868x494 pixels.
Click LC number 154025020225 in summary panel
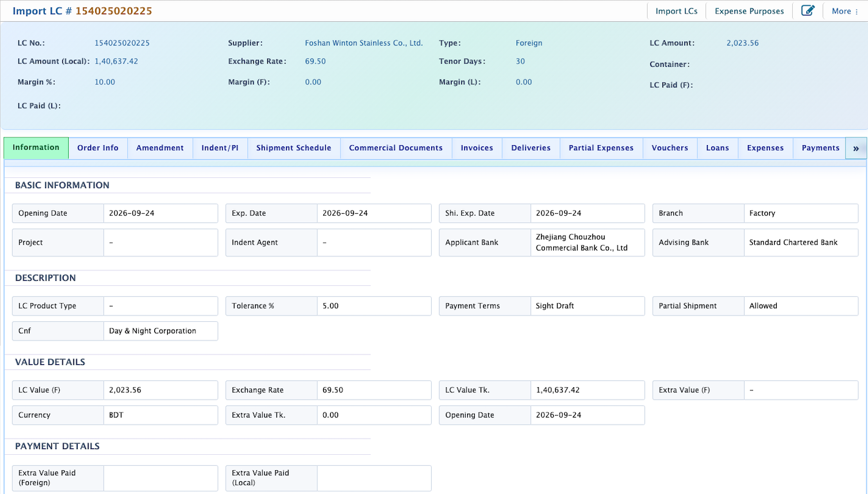point(122,43)
